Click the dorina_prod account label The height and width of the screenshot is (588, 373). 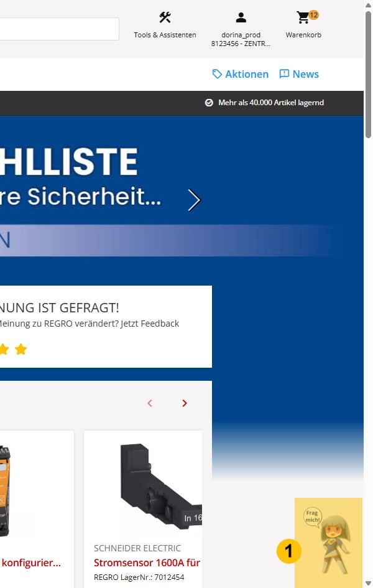coord(241,35)
